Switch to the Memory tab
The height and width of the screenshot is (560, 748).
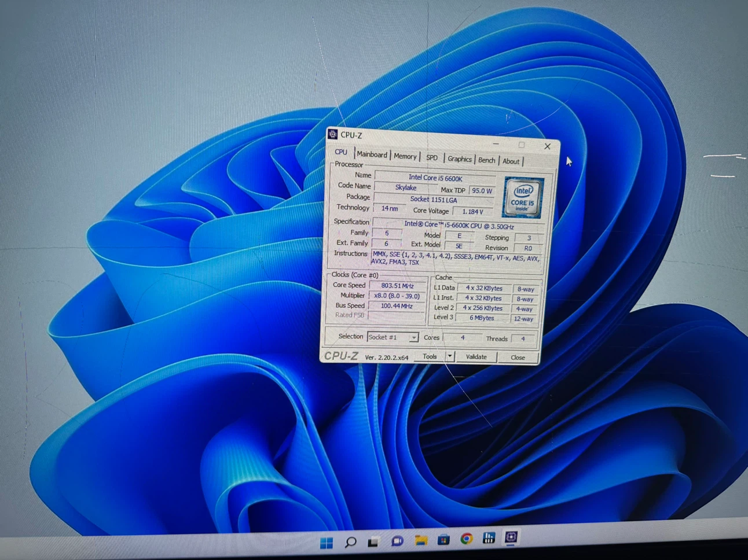click(405, 156)
